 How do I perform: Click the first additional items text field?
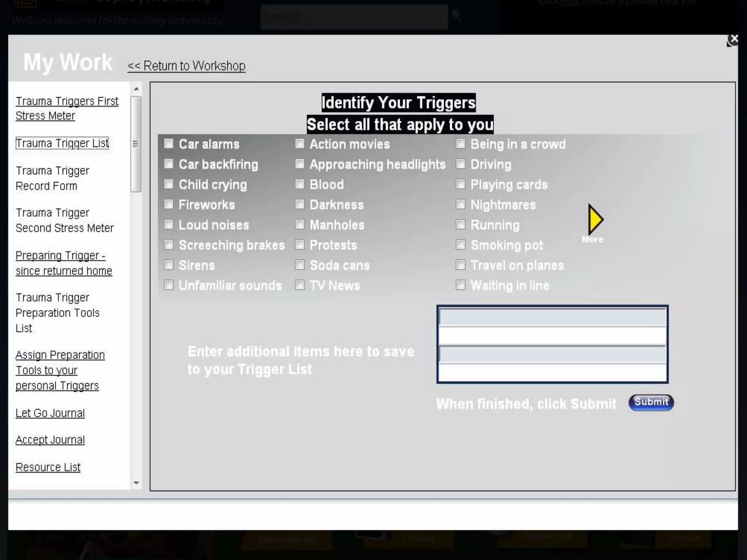click(x=552, y=317)
